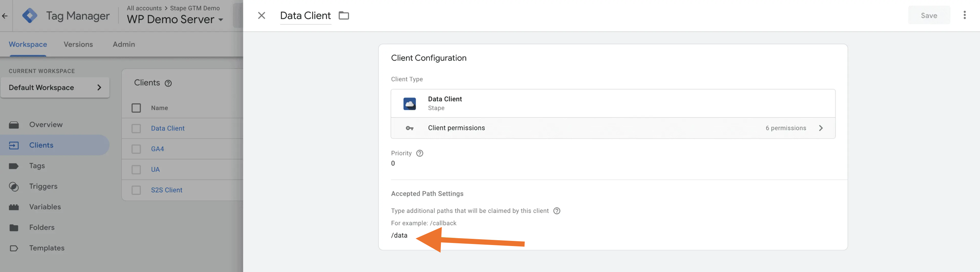Screen dimensions: 980x272
Task: Check the GA4 row checkbox
Action: (x=136, y=149)
